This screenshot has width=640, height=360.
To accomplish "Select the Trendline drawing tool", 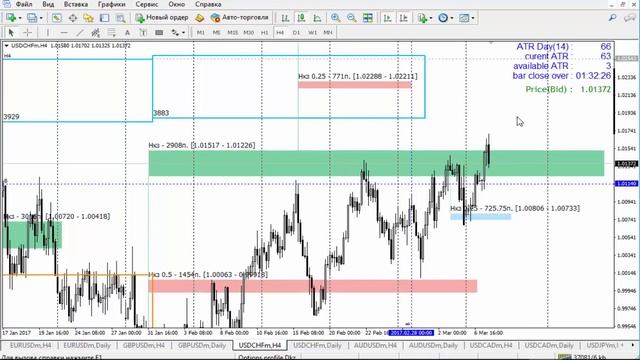I will 80,32.
